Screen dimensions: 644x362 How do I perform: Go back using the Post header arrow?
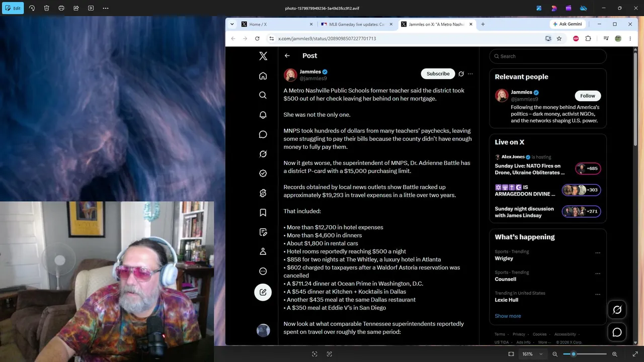tap(287, 56)
